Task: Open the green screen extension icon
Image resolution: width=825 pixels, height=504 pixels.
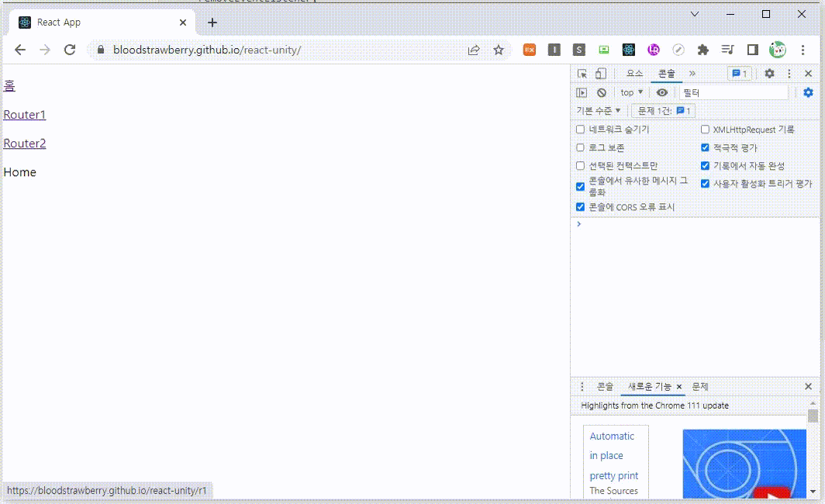Action: click(603, 50)
